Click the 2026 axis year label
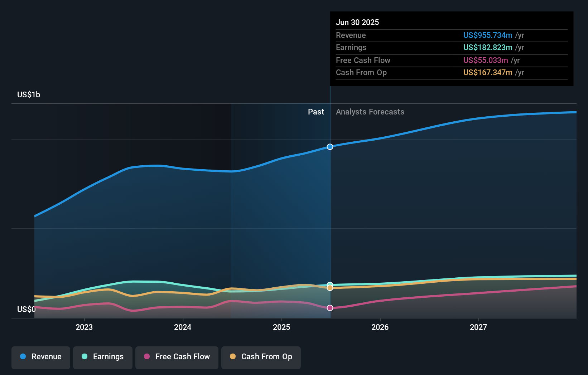 click(380, 327)
